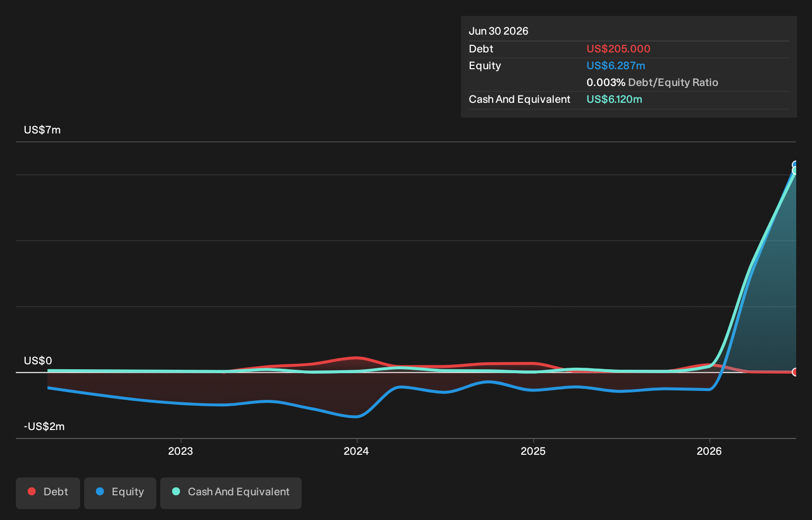Click the US$6.120m cash value

[x=614, y=99]
